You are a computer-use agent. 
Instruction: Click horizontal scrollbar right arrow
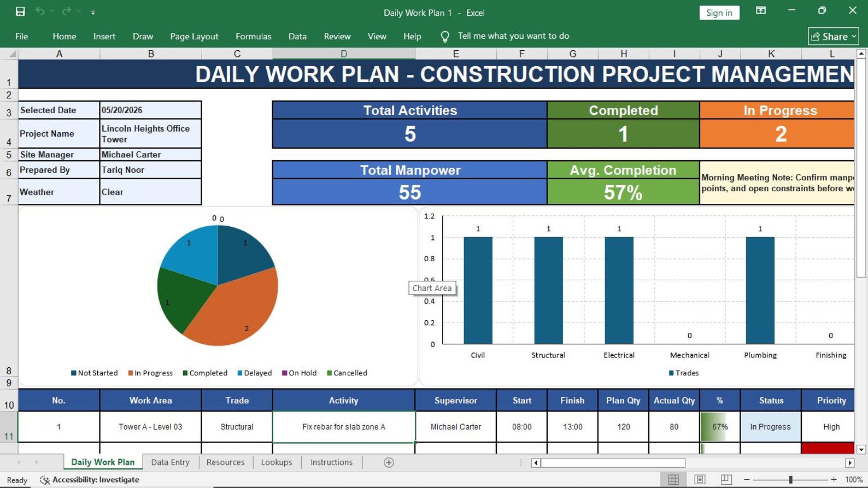[x=849, y=463]
